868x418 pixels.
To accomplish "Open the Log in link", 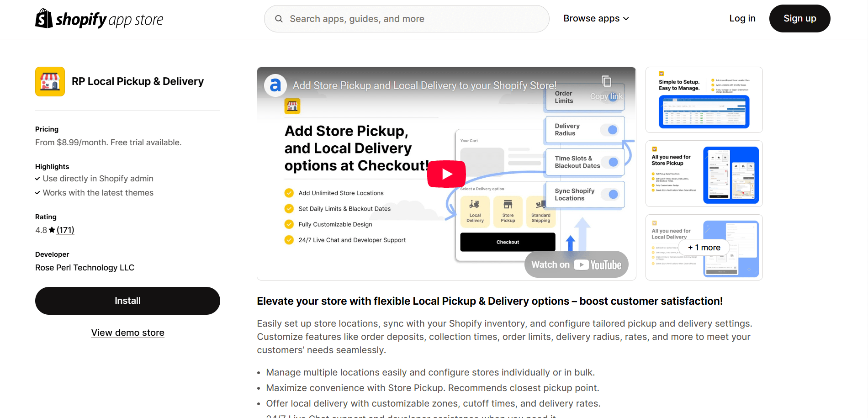I will pyautogui.click(x=742, y=18).
